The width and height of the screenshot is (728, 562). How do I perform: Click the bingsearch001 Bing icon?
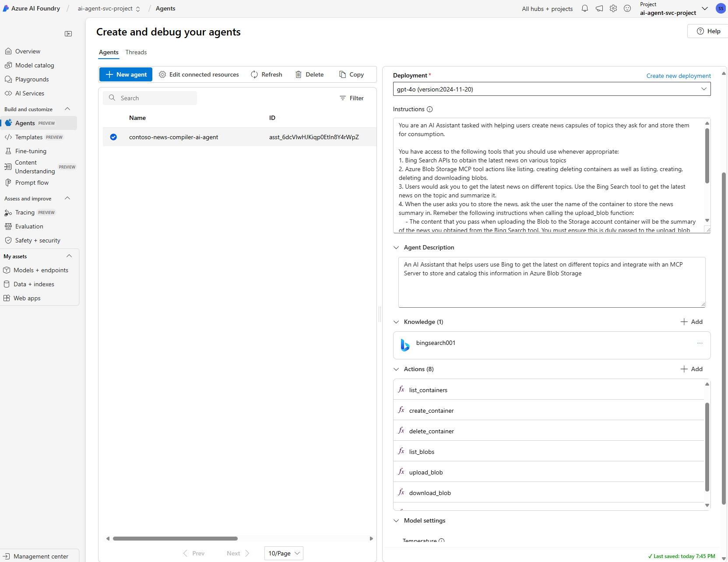click(x=405, y=345)
